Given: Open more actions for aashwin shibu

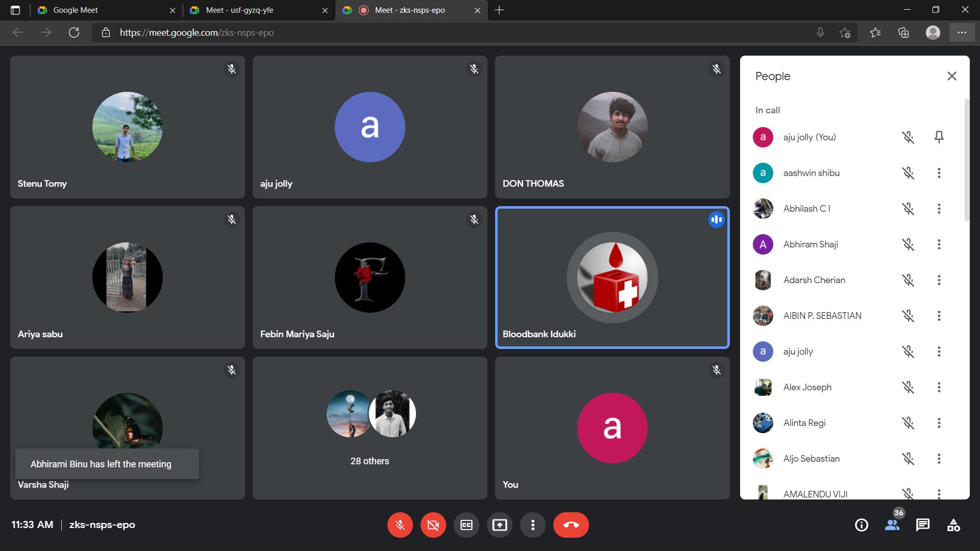Looking at the screenshot, I should (939, 173).
